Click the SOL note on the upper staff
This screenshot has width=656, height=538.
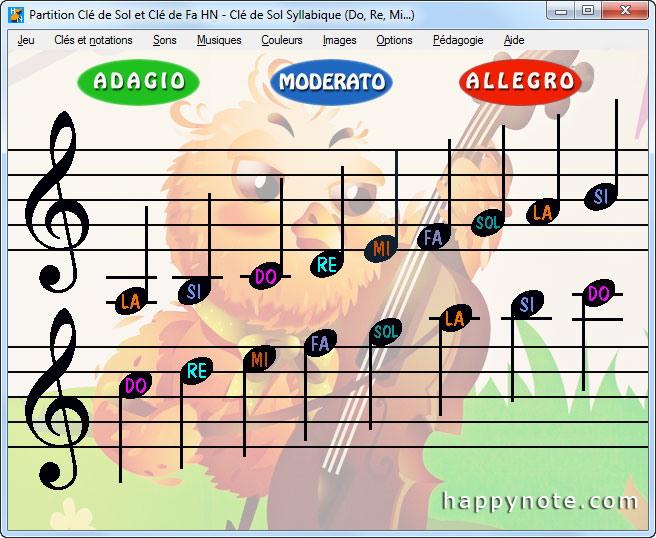488,222
